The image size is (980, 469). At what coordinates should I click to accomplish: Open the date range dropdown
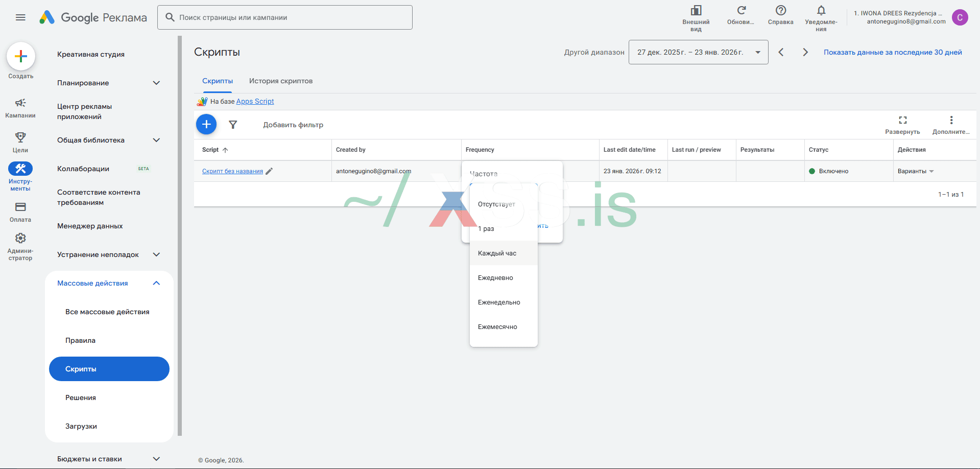click(x=698, y=52)
